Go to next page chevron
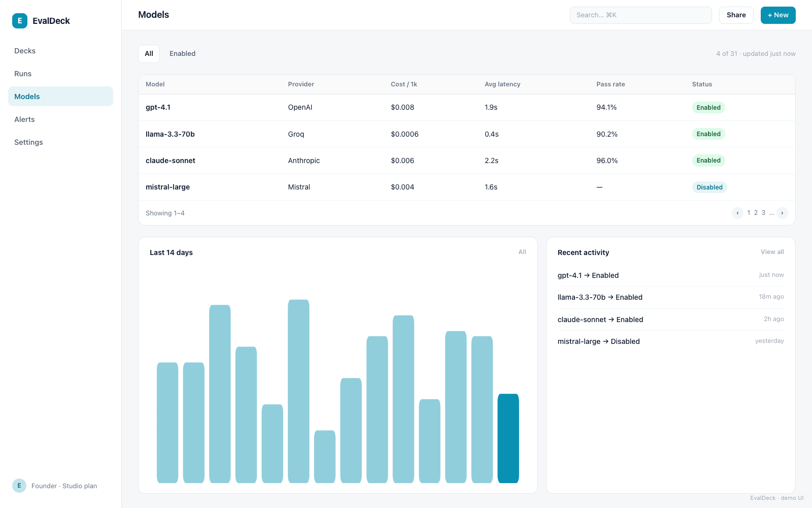The height and width of the screenshot is (508, 812). 782,213
